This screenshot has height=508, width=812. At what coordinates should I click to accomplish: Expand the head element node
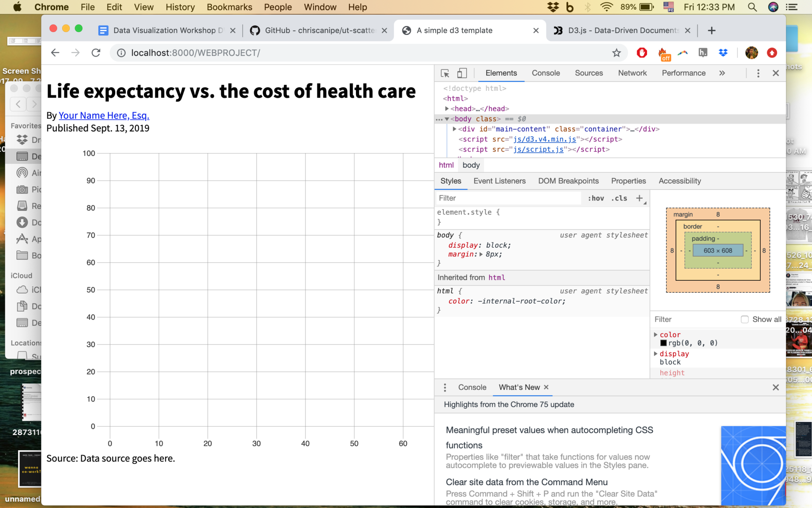pos(447,108)
